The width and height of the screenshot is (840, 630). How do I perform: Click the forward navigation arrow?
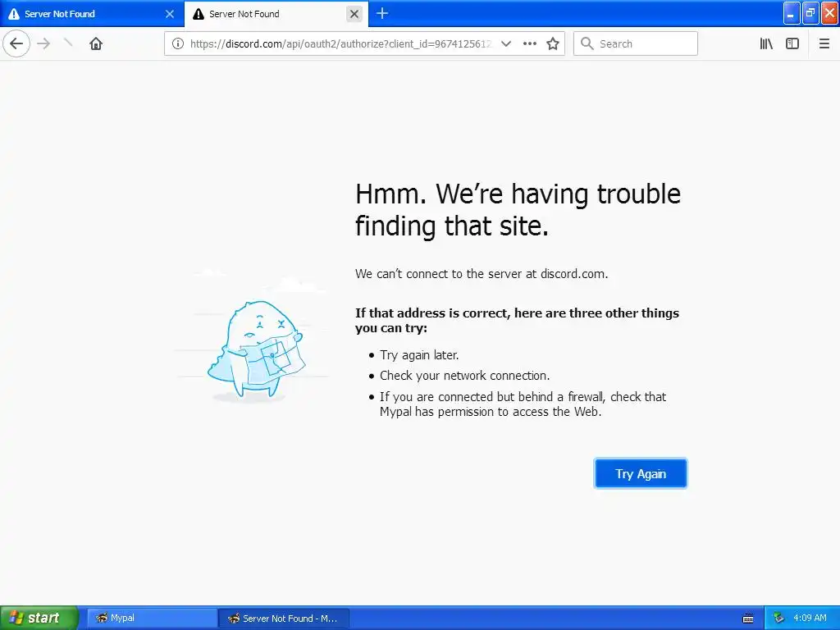click(44, 43)
